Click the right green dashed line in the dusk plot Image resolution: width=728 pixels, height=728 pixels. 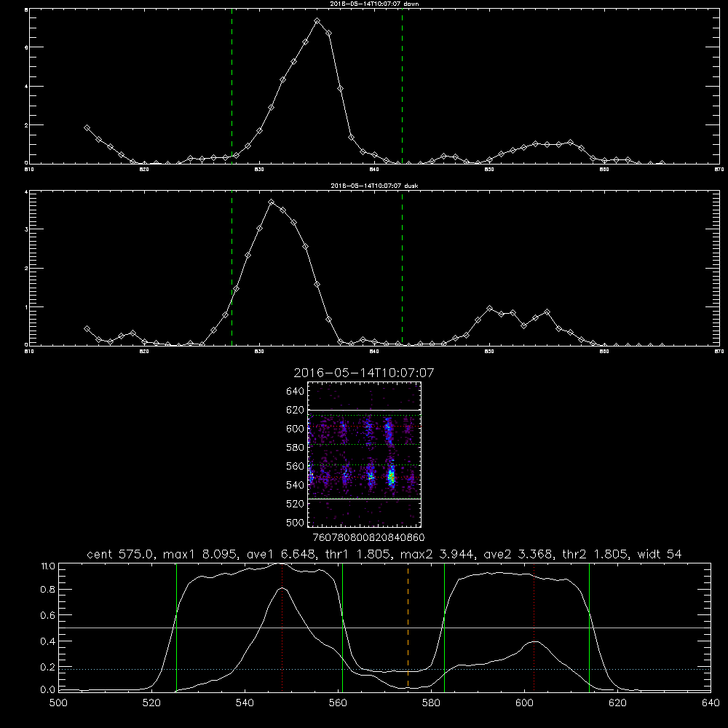[402, 269]
